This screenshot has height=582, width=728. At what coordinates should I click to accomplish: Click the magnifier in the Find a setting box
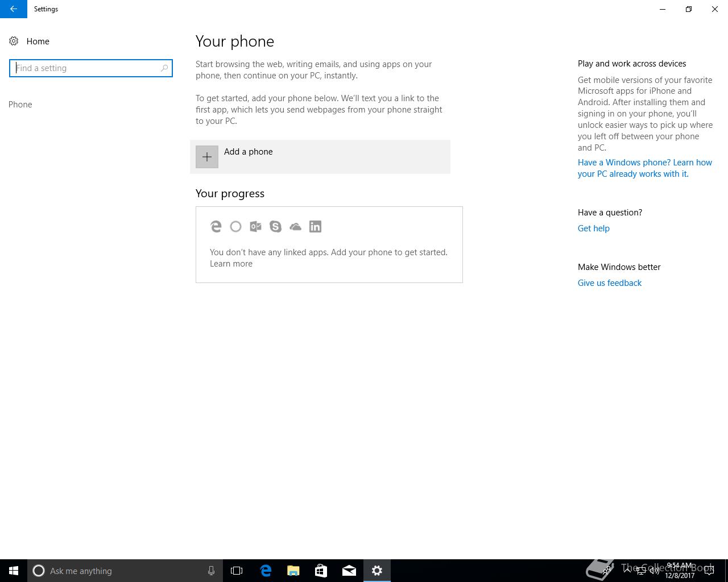point(164,68)
